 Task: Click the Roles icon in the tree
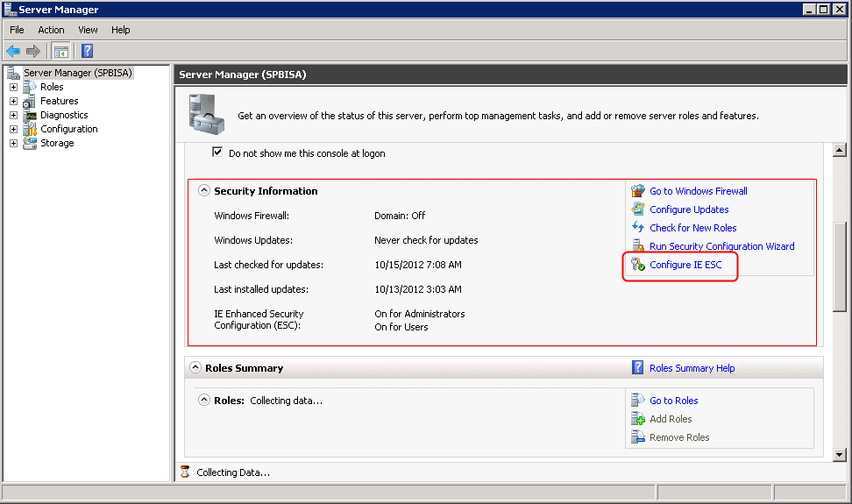point(30,87)
